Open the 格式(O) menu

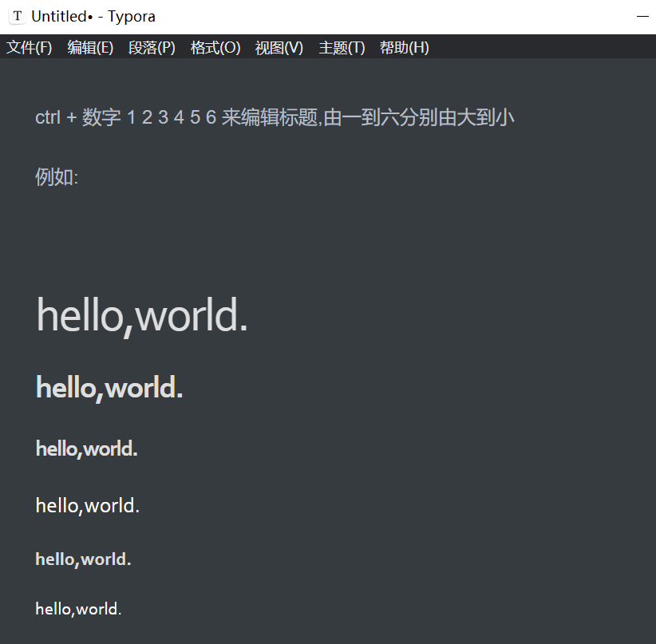(215, 47)
